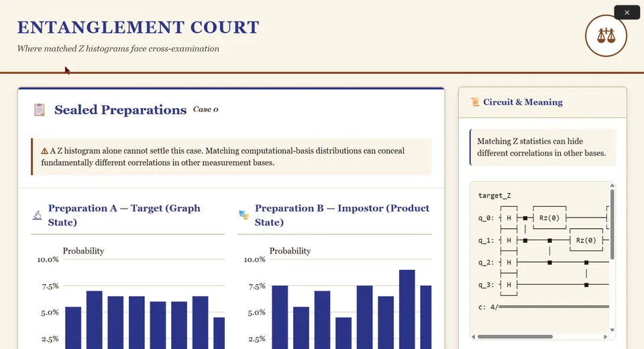Click the Rz(θ) gate on q_1
The image size is (644, 349).
[x=586, y=240]
